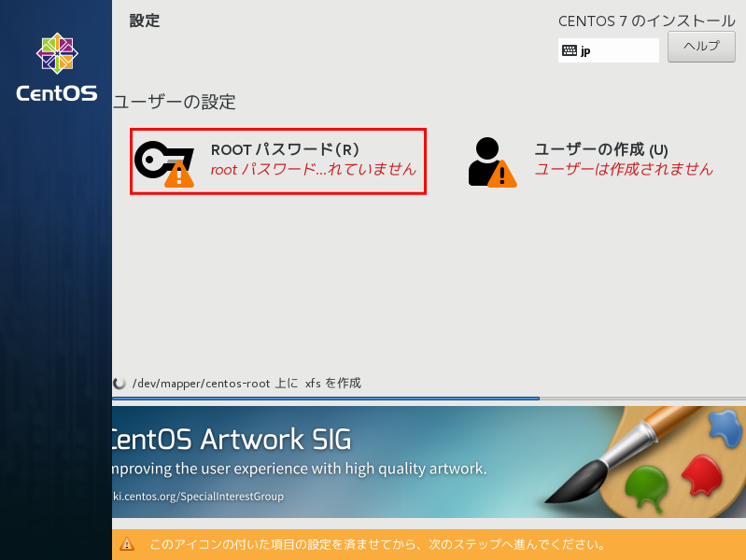Click the xfs creation progress status text
The height and width of the screenshot is (560, 746).
246,384
